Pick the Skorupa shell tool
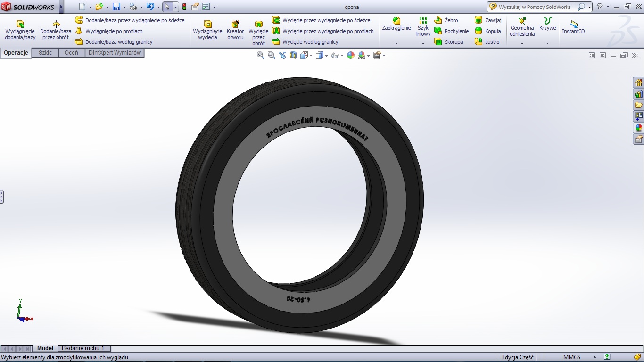Image resolution: width=644 pixels, height=362 pixels. pyautogui.click(x=448, y=42)
